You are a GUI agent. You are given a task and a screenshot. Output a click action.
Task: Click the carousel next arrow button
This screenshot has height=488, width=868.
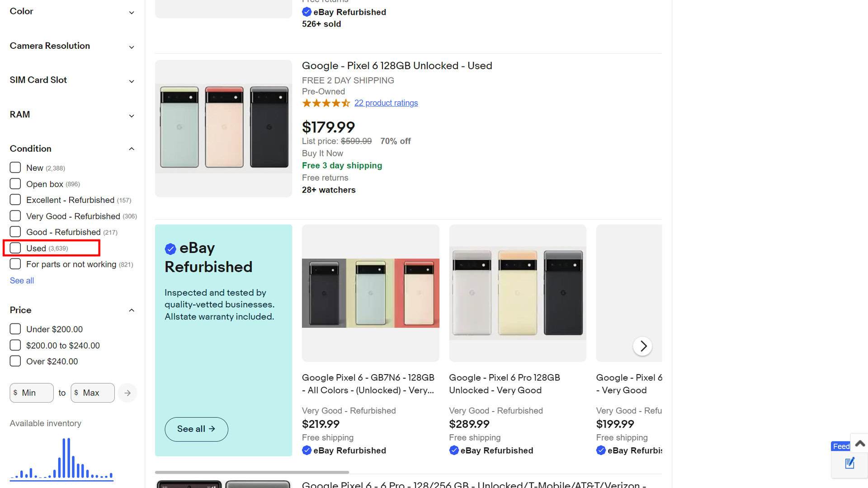(x=642, y=346)
